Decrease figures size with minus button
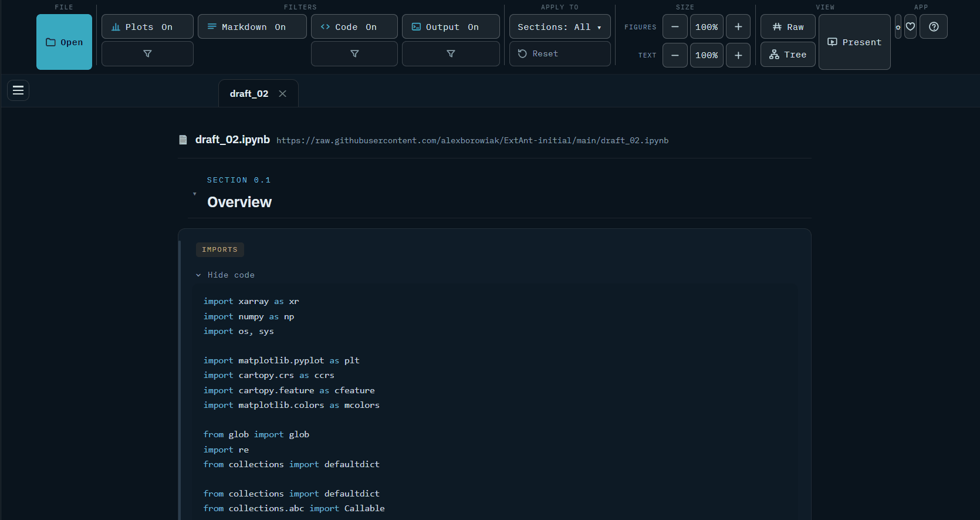 coord(675,27)
